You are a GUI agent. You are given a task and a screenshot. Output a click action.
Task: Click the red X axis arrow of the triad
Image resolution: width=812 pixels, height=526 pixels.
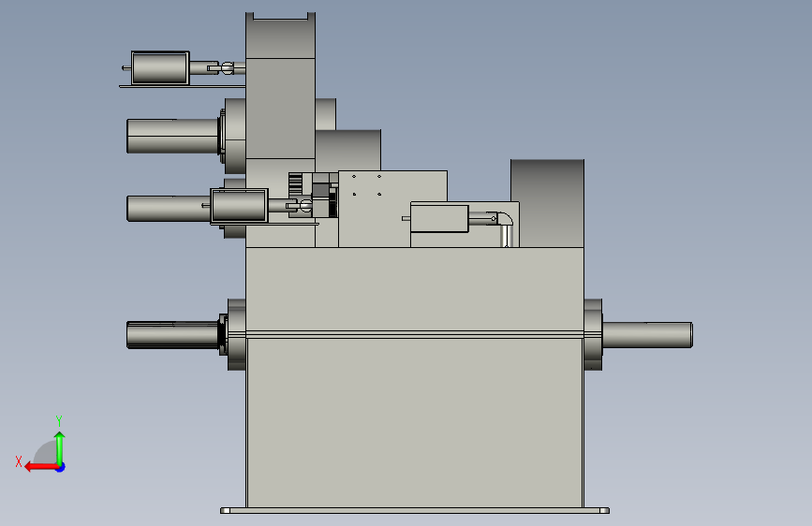41,467
